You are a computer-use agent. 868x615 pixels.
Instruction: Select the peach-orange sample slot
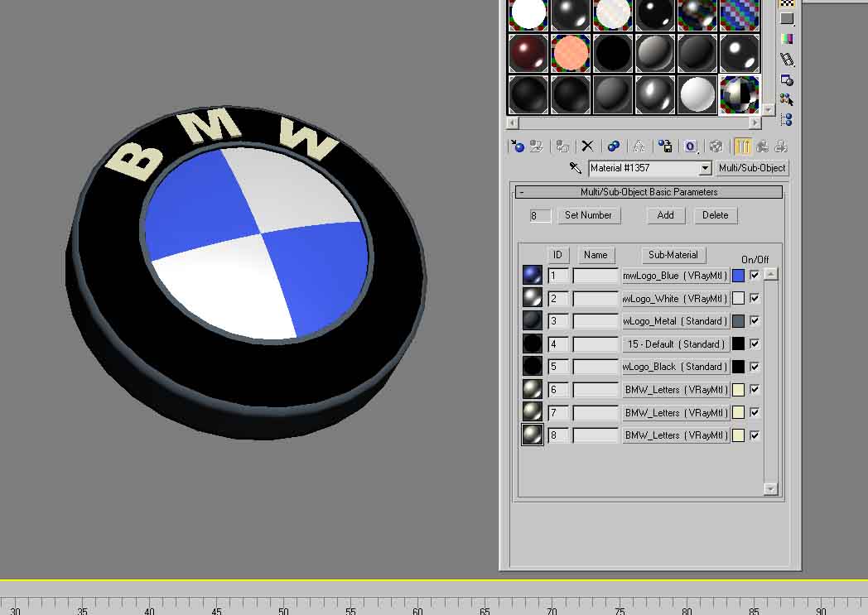(571, 53)
